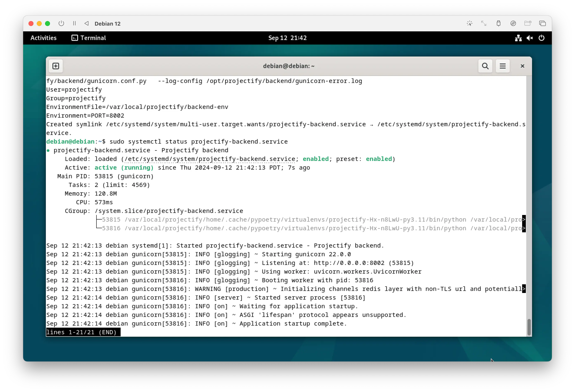Click the underlined projectify-backend.service unit path
Image resolution: width=575 pixels, height=392 pixels.
pyautogui.click(x=210, y=159)
